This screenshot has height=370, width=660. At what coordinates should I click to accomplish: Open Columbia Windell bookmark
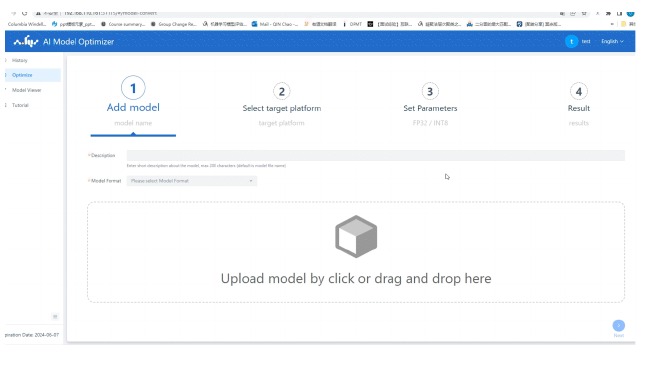pos(27,24)
